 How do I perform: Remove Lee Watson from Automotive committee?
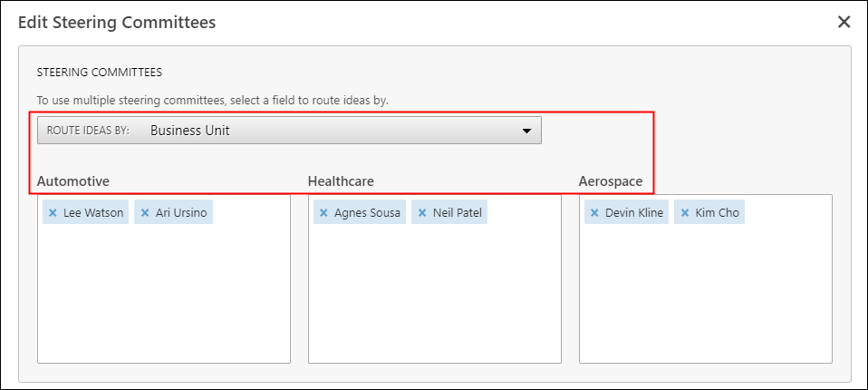coord(53,213)
